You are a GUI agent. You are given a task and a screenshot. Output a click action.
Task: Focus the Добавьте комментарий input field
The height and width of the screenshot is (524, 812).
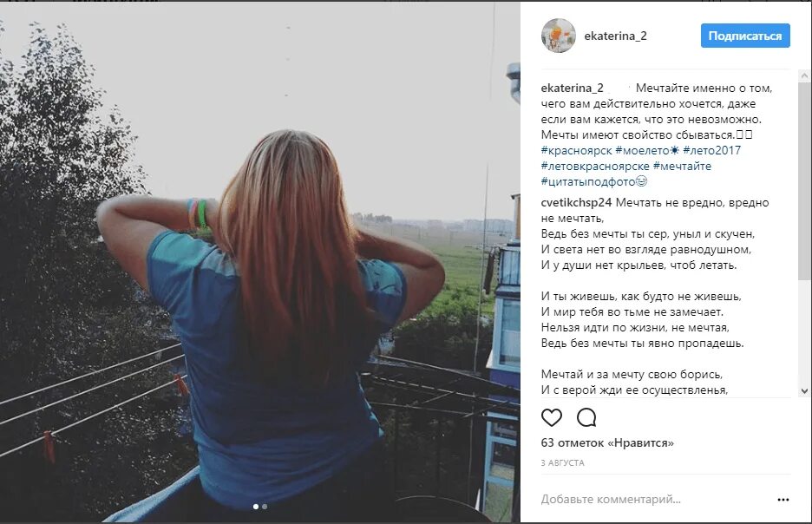pos(655,500)
